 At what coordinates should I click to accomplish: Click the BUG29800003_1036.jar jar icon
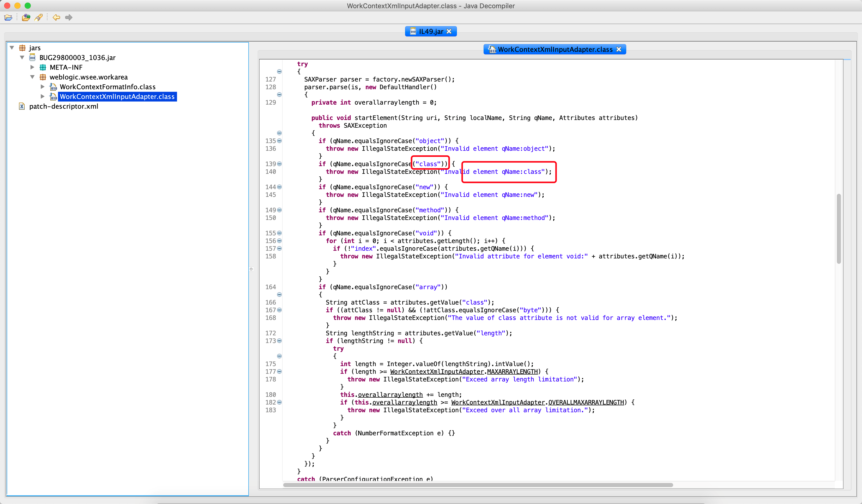(33, 57)
